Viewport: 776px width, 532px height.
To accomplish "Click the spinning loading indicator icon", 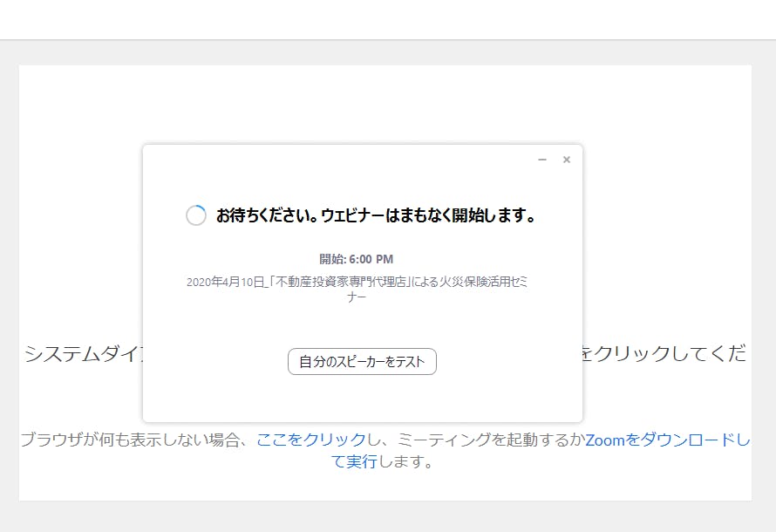I will click(196, 215).
